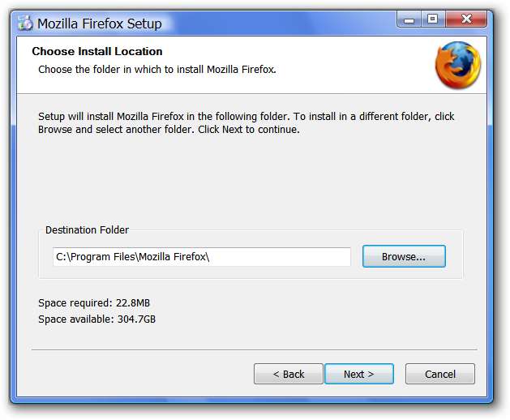510x420 pixels.
Task: Click the Firefox logo in the header
Action: (x=457, y=65)
